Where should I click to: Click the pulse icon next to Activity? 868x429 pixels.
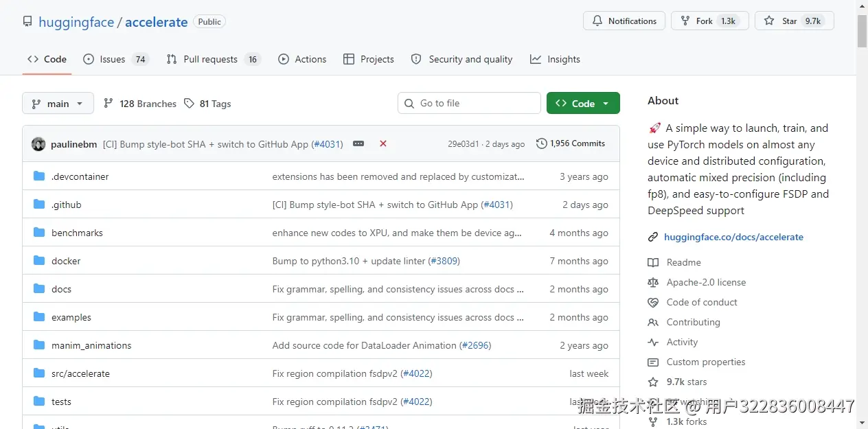click(653, 342)
